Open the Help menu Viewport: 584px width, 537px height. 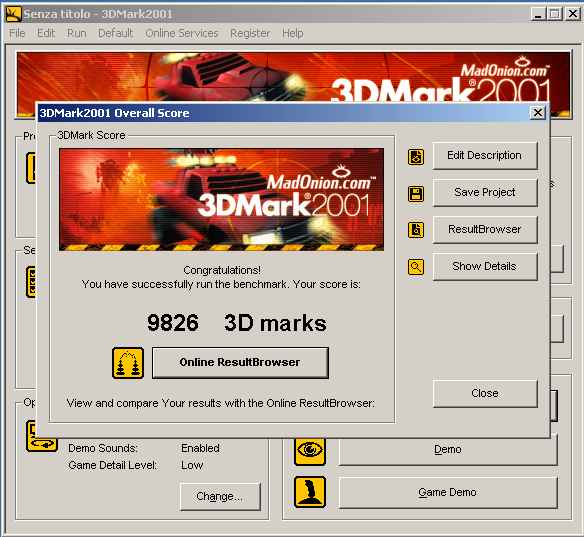pos(292,33)
